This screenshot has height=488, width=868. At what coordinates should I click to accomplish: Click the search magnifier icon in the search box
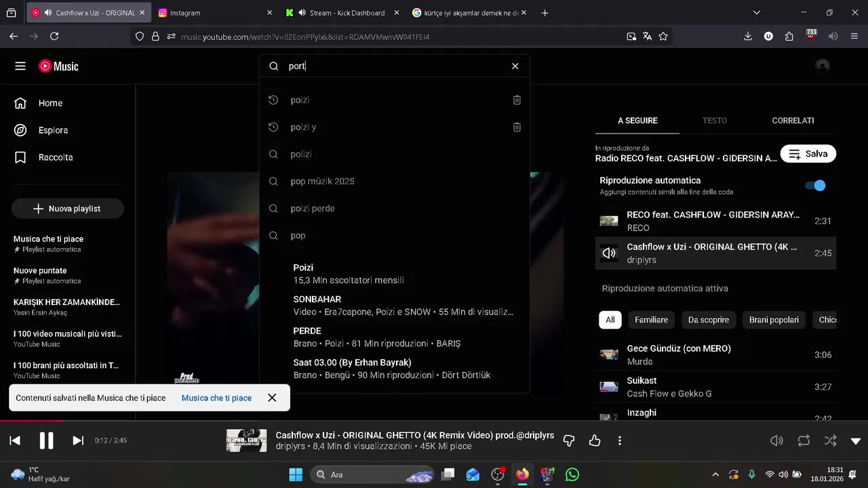(x=274, y=66)
